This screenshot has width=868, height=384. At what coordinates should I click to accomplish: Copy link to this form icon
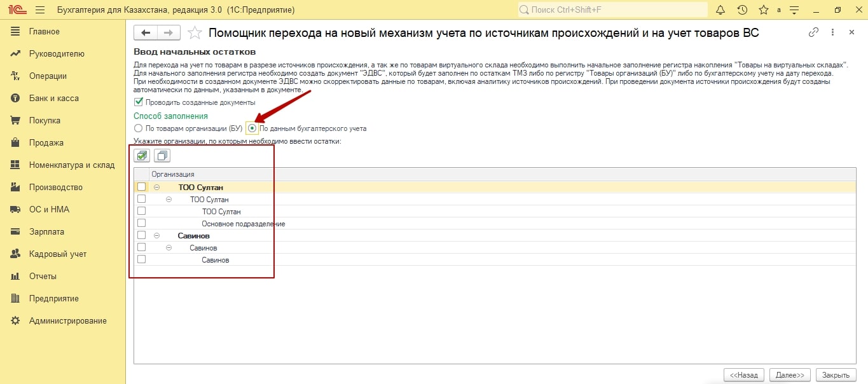click(813, 32)
